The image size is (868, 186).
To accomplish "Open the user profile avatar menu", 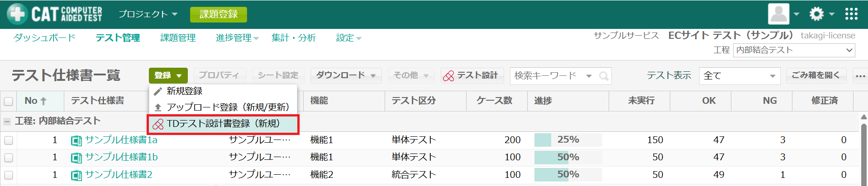I will (x=778, y=14).
